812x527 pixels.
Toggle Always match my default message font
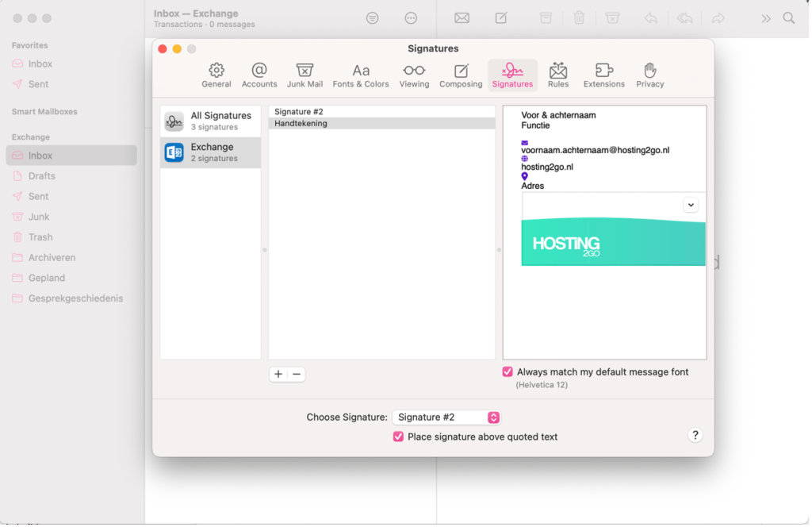507,372
